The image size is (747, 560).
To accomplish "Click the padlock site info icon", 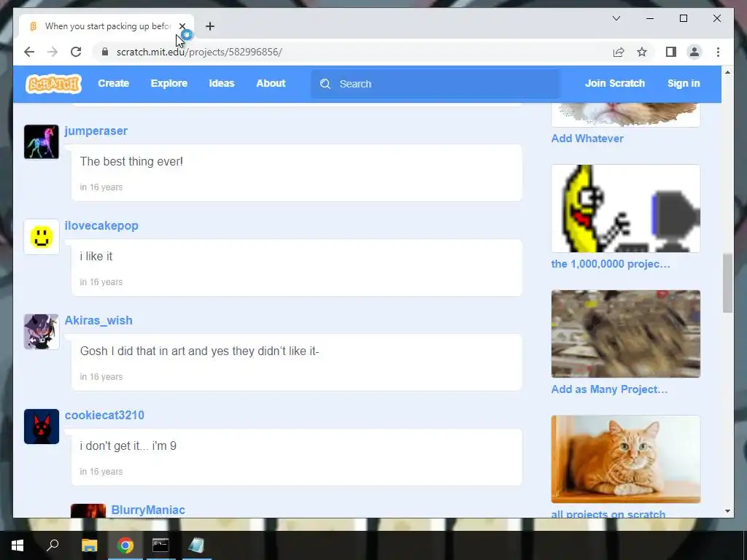I will click(x=105, y=52).
